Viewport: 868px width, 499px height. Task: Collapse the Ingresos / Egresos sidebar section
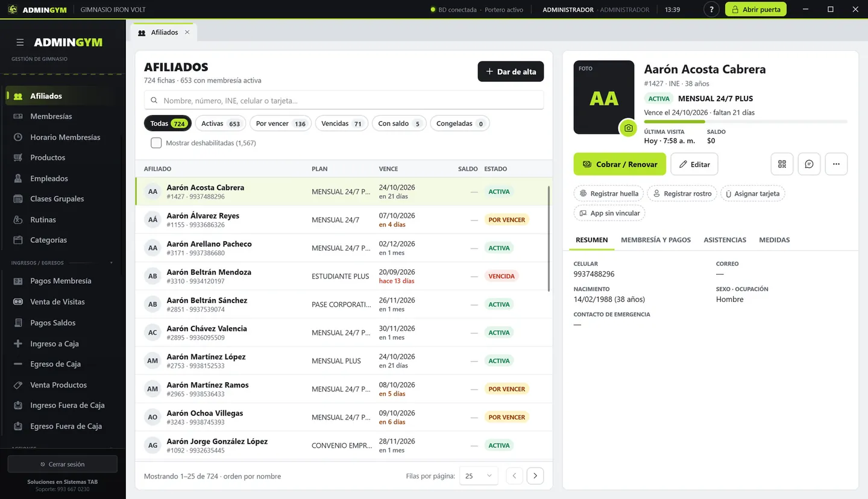pyautogui.click(x=111, y=263)
